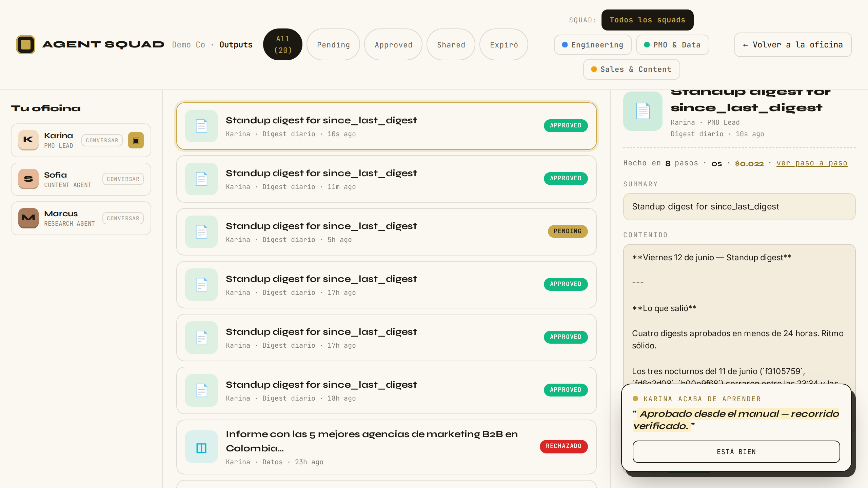Click Marcus's M avatar icon

click(28, 218)
